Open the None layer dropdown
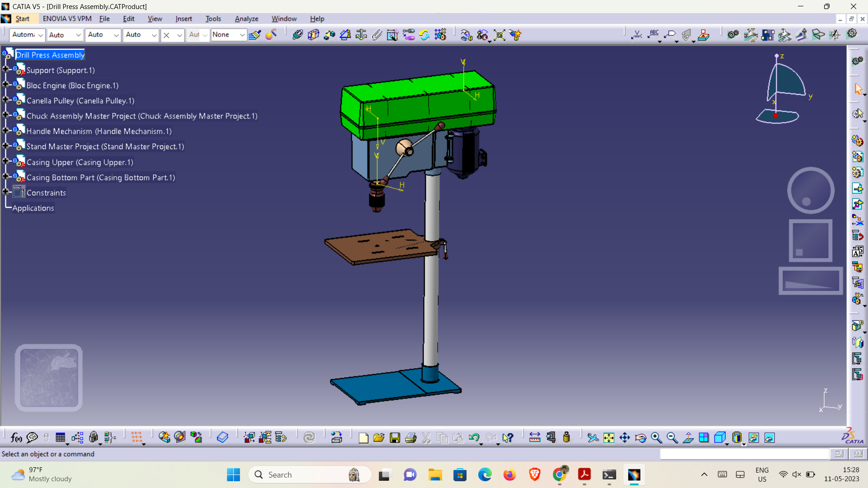Screen dimensions: 868x488 242,35
